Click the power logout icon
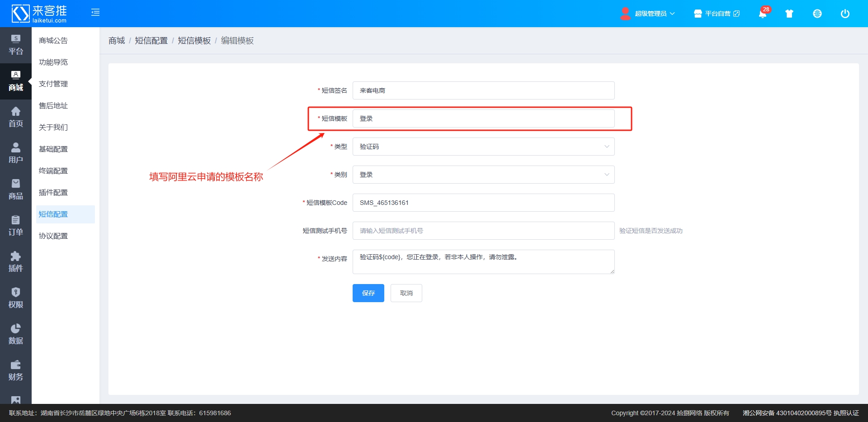This screenshot has width=868, height=422. click(x=844, y=14)
